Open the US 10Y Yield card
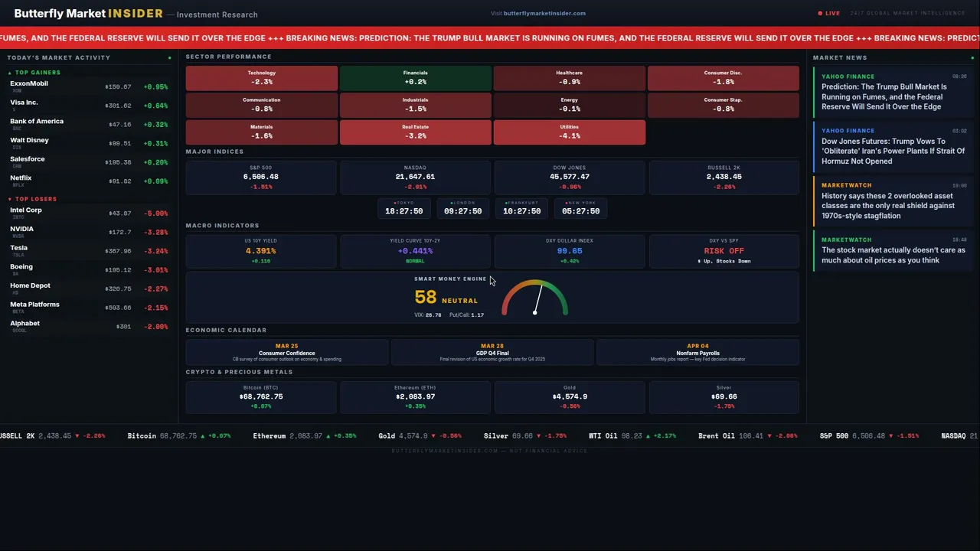This screenshot has width=980, height=551. coord(260,251)
